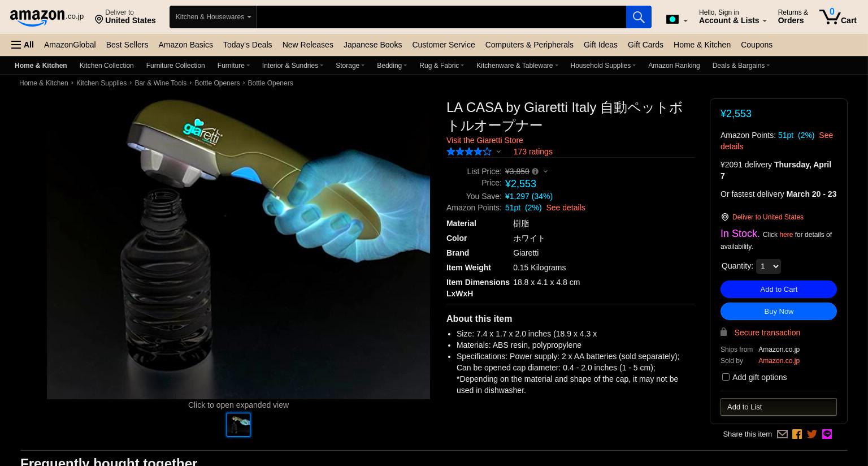Open the language flag selector
The image size is (868, 466).
(676, 19)
